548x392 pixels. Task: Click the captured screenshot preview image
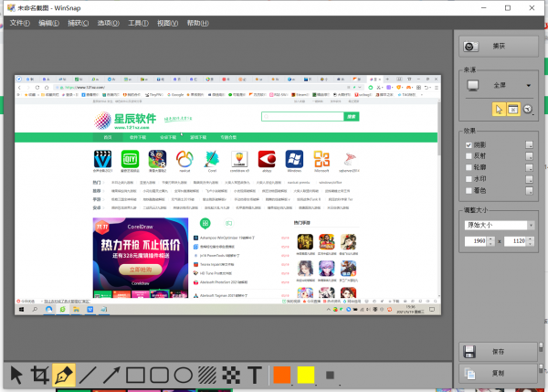tap(227, 195)
